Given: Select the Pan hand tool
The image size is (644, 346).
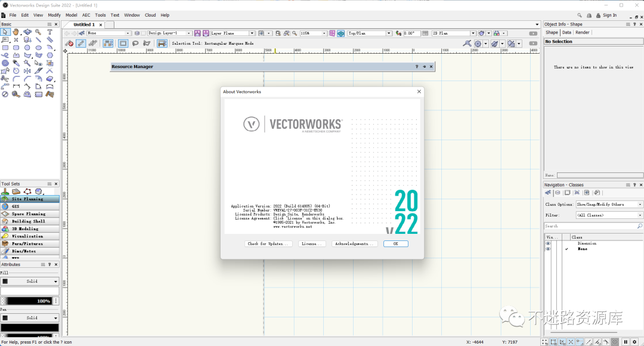Looking at the screenshot, I should [16, 32].
